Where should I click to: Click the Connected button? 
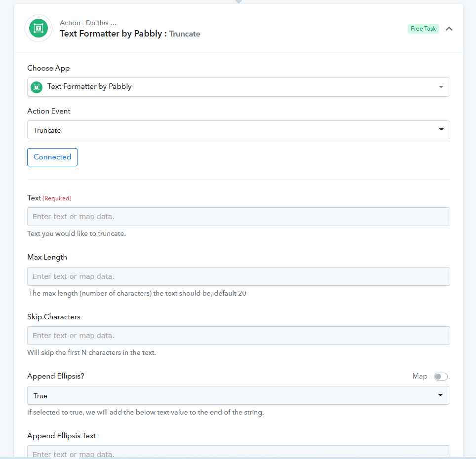click(52, 157)
